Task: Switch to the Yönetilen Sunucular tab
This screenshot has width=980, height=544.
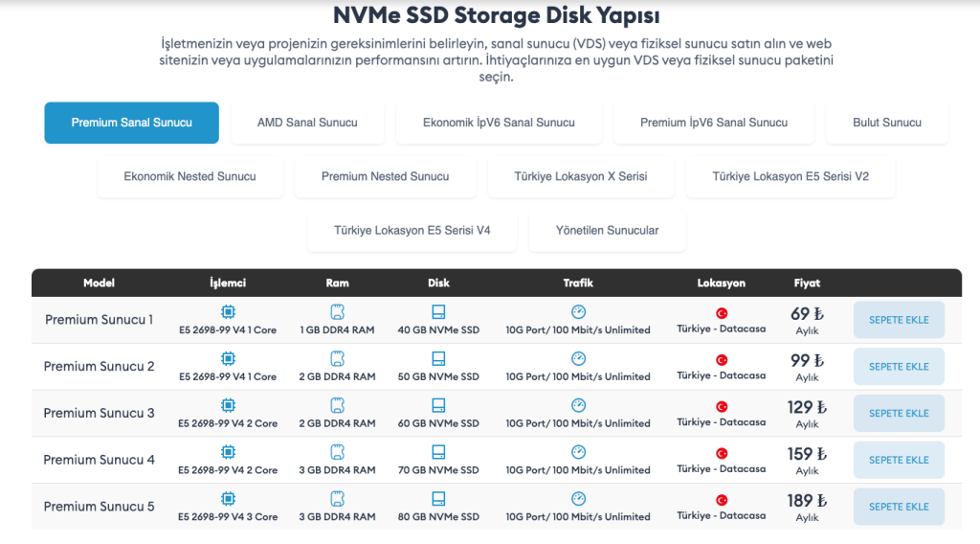Action: tap(608, 230)
